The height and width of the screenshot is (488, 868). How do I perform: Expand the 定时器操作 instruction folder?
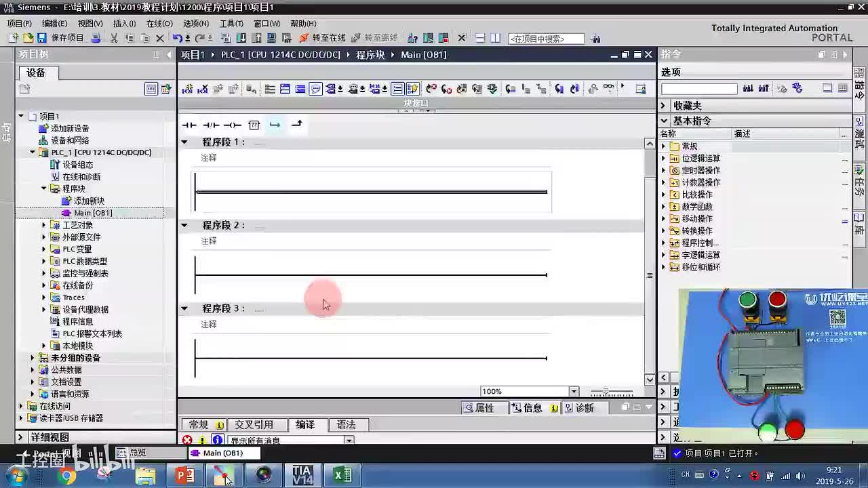click(x=664, y=171)
